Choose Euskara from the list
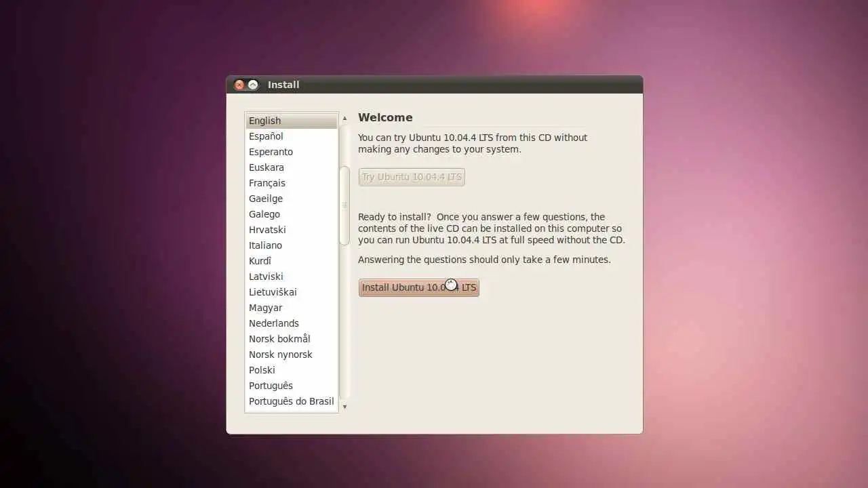 point(292,167)
